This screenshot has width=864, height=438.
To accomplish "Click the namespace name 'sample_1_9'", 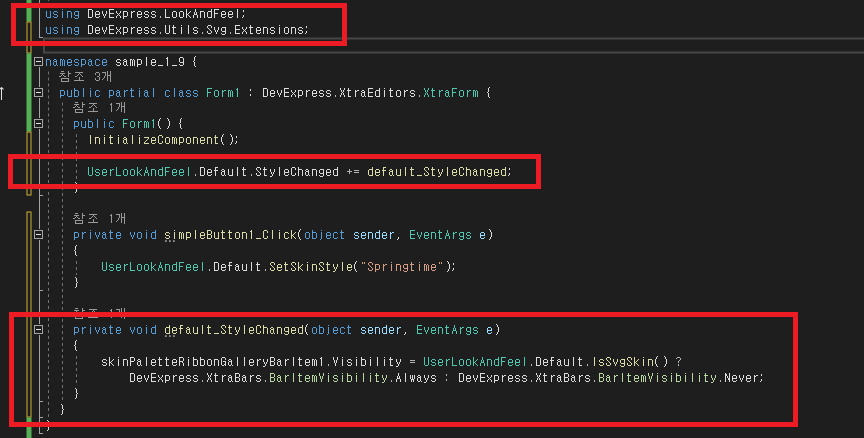I will [150, 62].
